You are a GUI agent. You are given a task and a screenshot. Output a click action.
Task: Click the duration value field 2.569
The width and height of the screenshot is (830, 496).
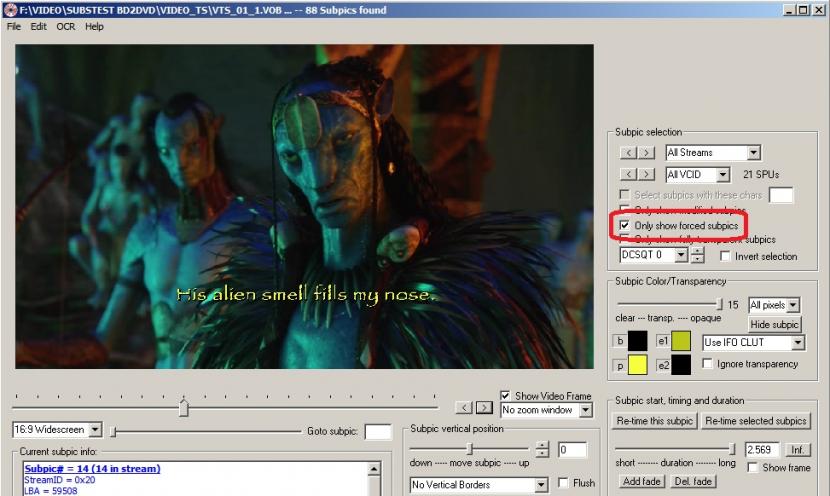(762, 450)
